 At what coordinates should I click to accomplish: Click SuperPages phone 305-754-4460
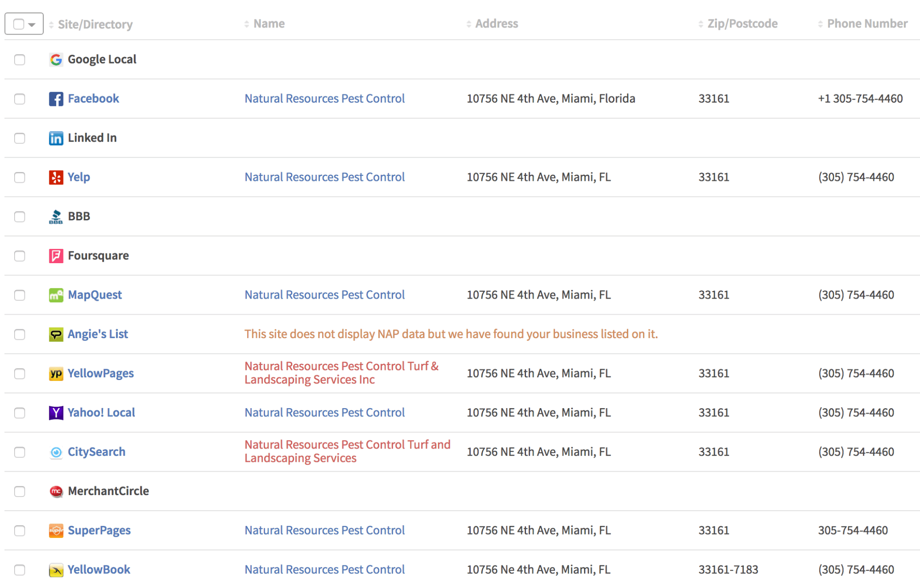pyautogui.click(x=853, y=530)
